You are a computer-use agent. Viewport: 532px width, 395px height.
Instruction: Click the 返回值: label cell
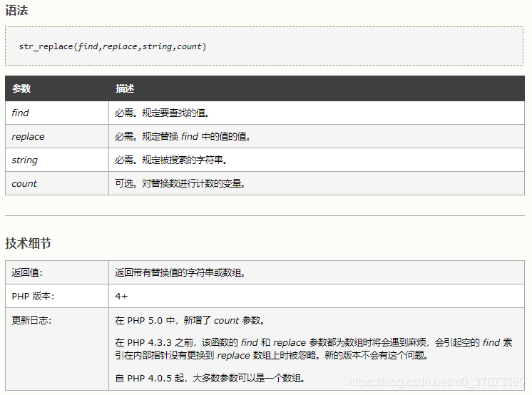point(57,272)
